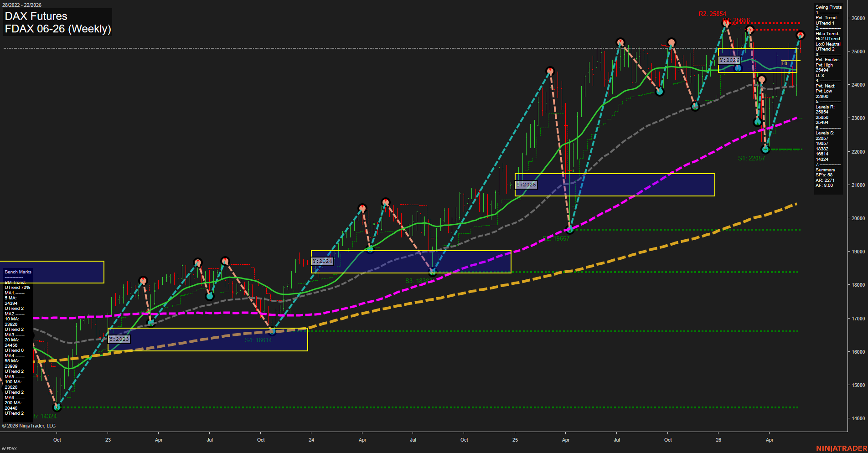Viewport: 868px width, 453px height.
Task: Select the green 'S1: 22057' support label
Action: click(751, 158)
